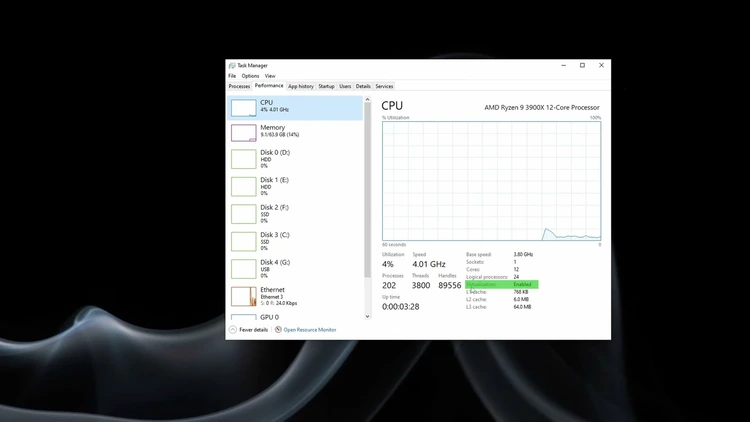
Task: Switch to the App history tab
Action: 301,87
